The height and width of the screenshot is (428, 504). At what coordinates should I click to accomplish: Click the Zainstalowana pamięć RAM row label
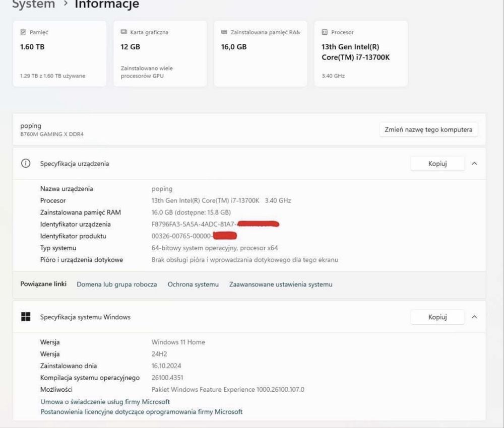click(x=80, y=212)
